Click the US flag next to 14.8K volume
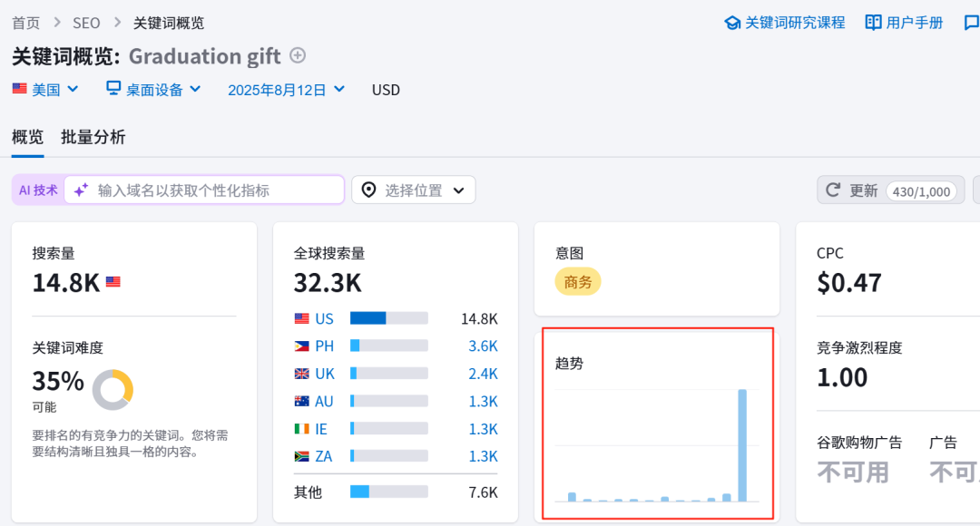The image size is (980, 526). coord(113,282)
